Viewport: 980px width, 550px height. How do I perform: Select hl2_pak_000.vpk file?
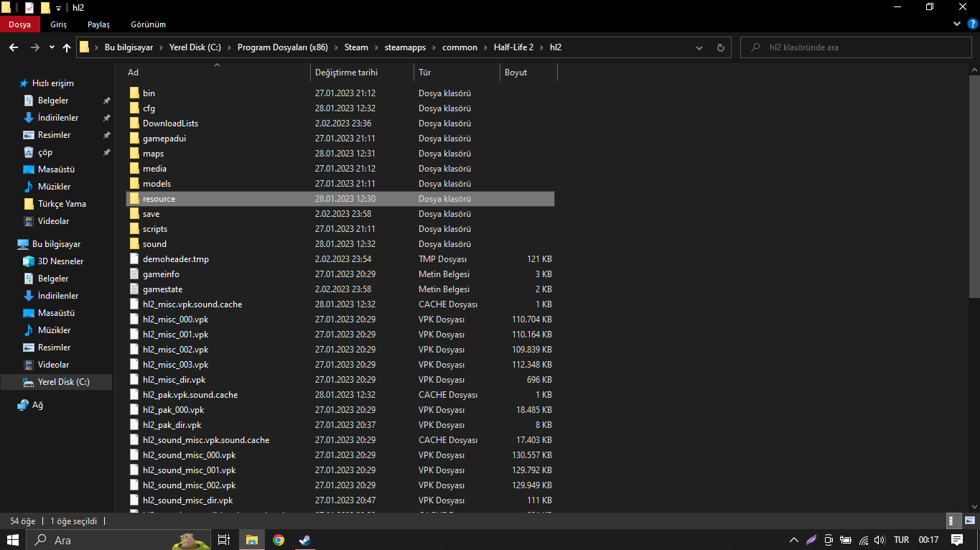point(173,410)
